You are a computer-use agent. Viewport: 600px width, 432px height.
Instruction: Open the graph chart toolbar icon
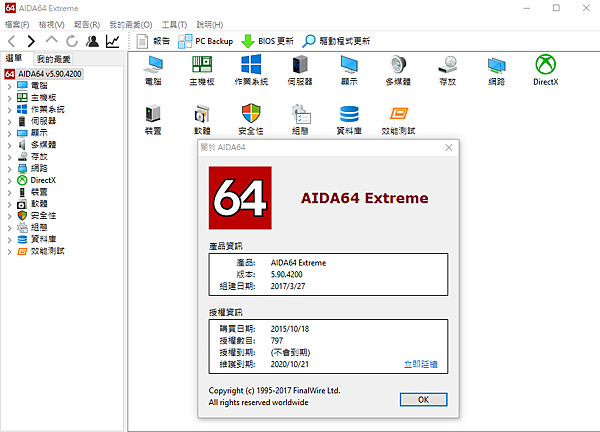click(x=112, y=41)
